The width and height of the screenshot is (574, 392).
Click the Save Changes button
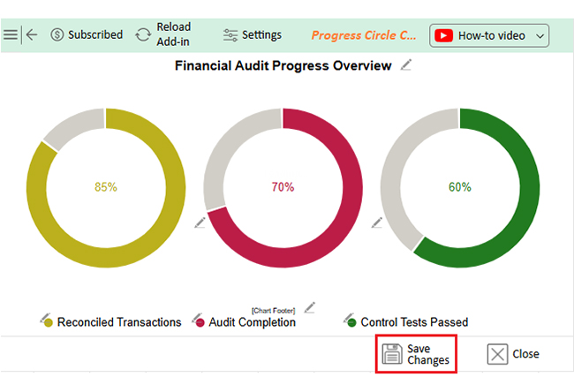(416, 354)
